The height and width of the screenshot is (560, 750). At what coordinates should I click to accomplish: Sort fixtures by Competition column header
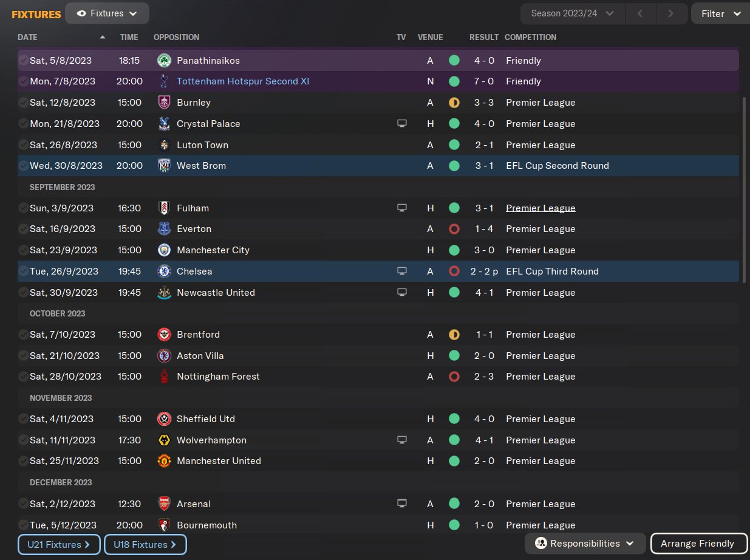click(x=530, y=37)
